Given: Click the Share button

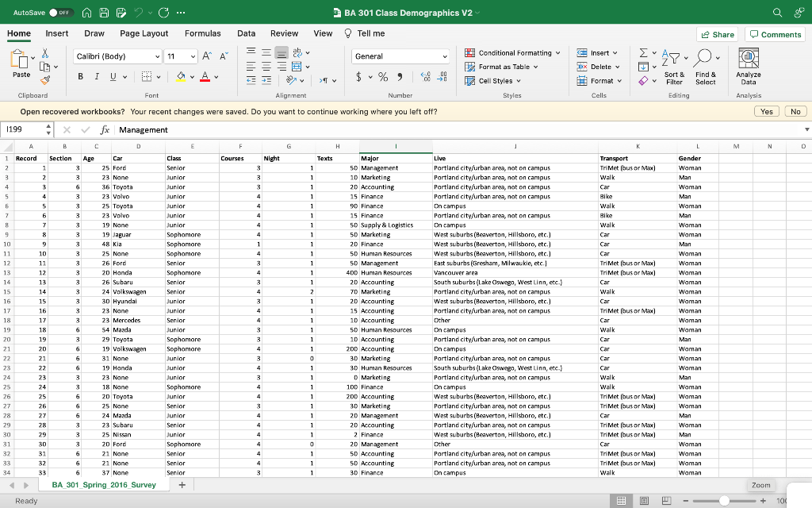Looking at the screenshot, I should click(x=717, y=34).
